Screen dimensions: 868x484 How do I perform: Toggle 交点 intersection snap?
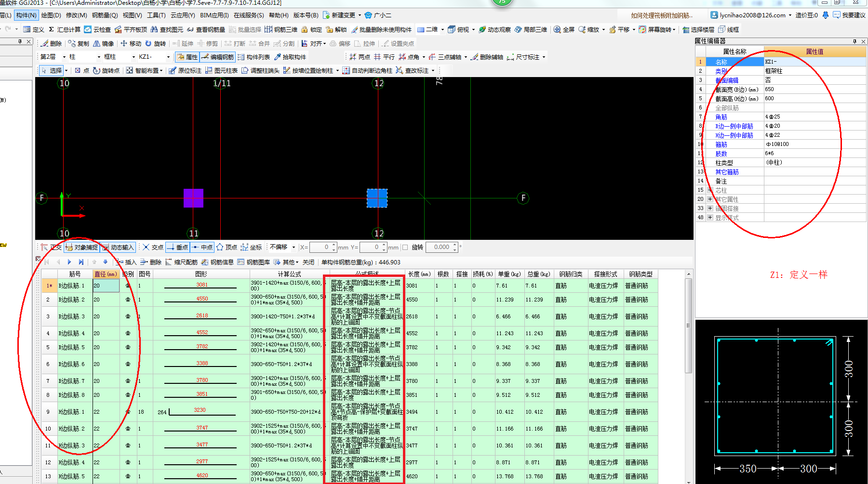tap(153, 247)
